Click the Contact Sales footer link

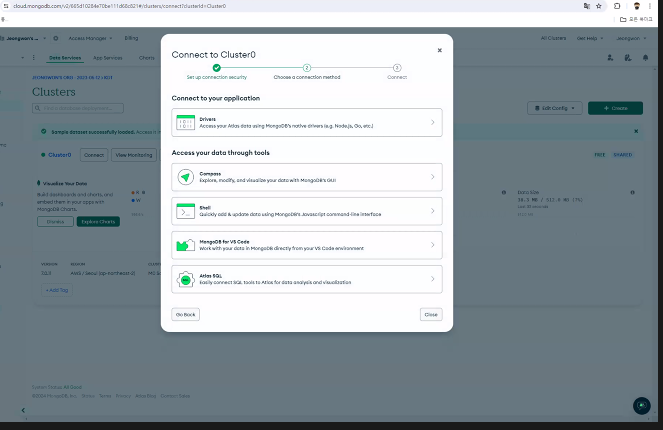coord(175,396)
